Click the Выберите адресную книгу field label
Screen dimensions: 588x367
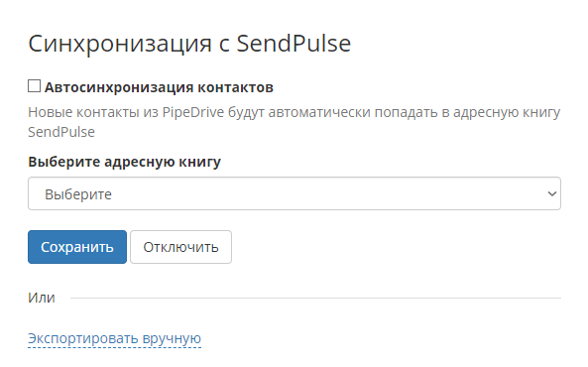(x=125, y=162)
